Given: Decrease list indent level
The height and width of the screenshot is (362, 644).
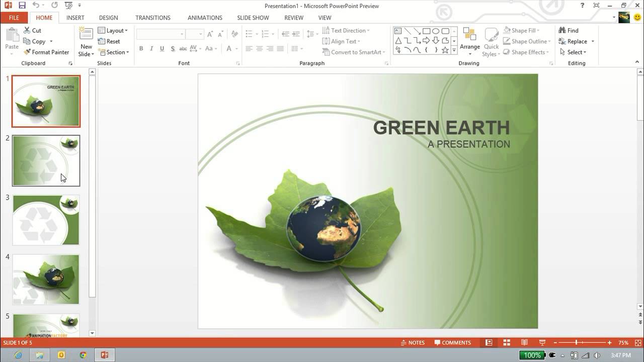Looking at the screenshot, I should 285,34.
